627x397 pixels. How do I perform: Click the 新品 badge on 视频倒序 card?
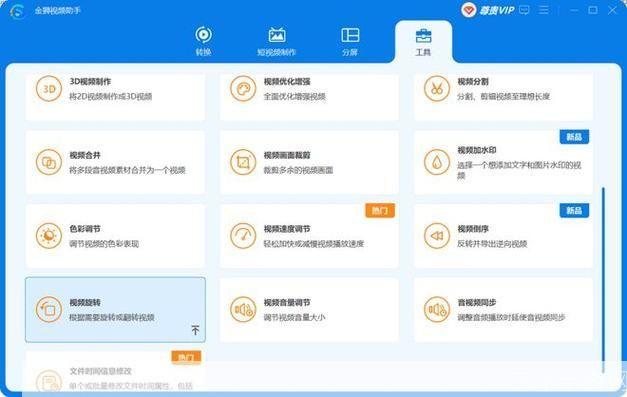[x=574, y=210]
